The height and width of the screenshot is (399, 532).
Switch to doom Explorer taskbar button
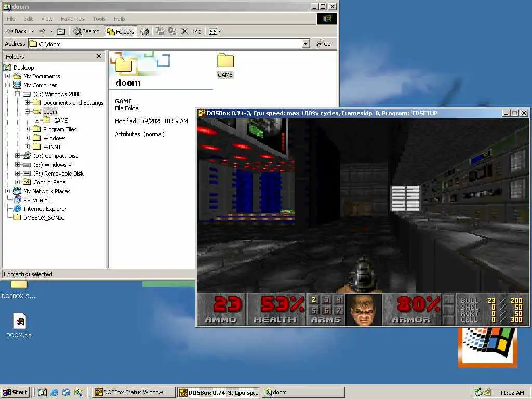(303, 392)
